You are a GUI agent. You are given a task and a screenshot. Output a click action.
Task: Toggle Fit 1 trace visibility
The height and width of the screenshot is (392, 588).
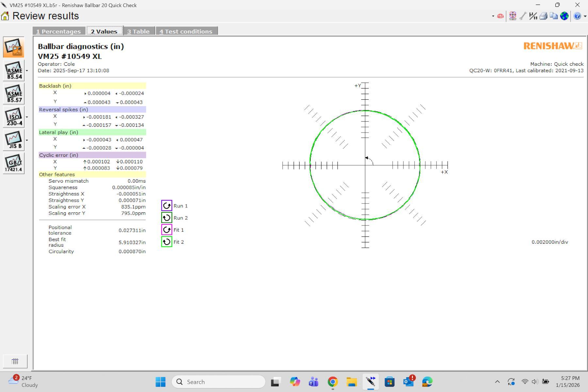click(167, 230)
